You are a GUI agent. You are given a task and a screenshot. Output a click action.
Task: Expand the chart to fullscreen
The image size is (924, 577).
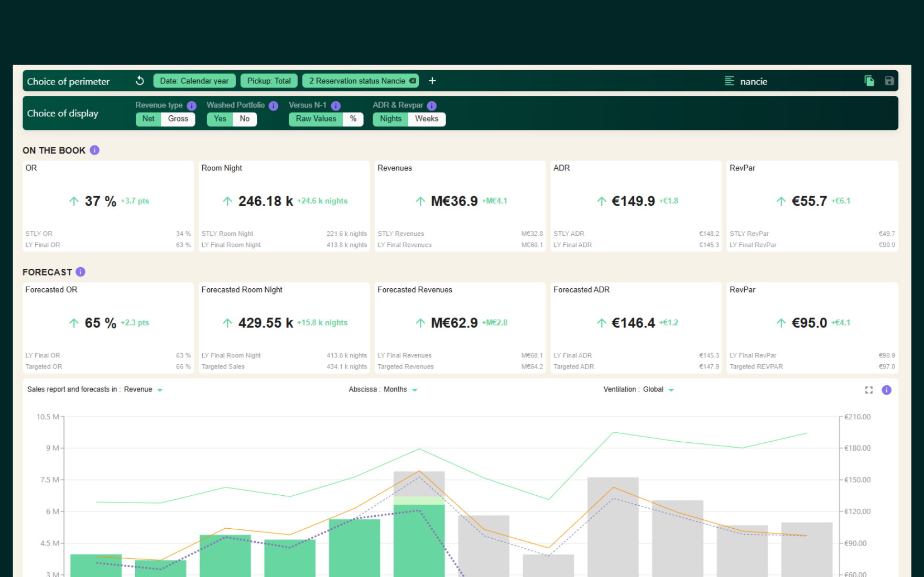pyautogui.click(x=869, y=390)
